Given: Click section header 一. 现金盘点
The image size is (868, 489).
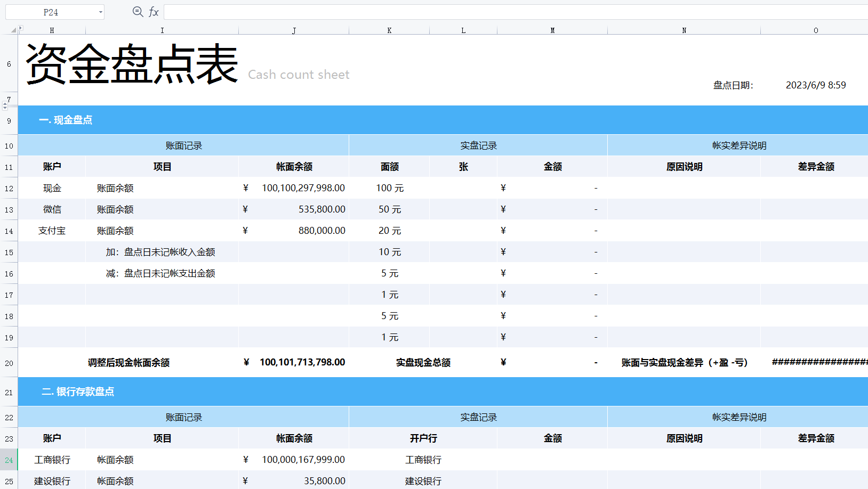Looking at the screenshot, I should [66, 120].
